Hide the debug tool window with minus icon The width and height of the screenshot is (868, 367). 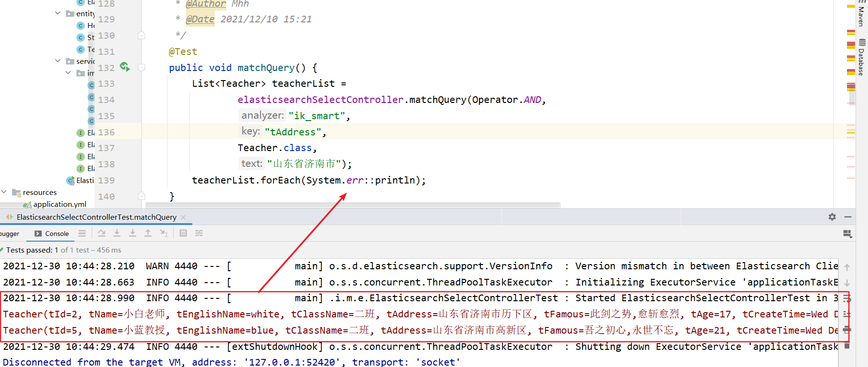coord(848,217)
